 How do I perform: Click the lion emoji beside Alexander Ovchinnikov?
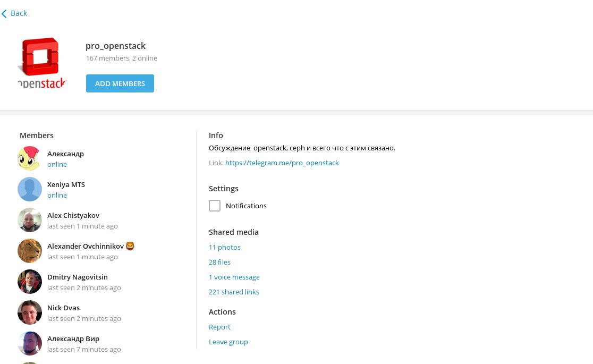point(130,246)
